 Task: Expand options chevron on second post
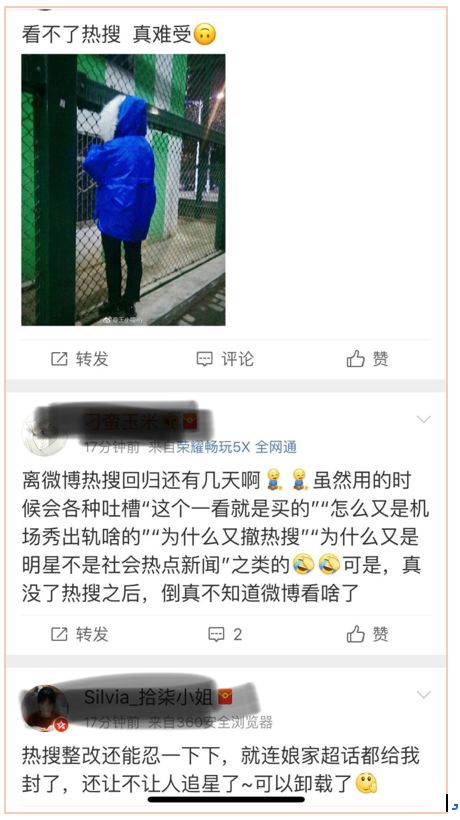coord(423,419)
